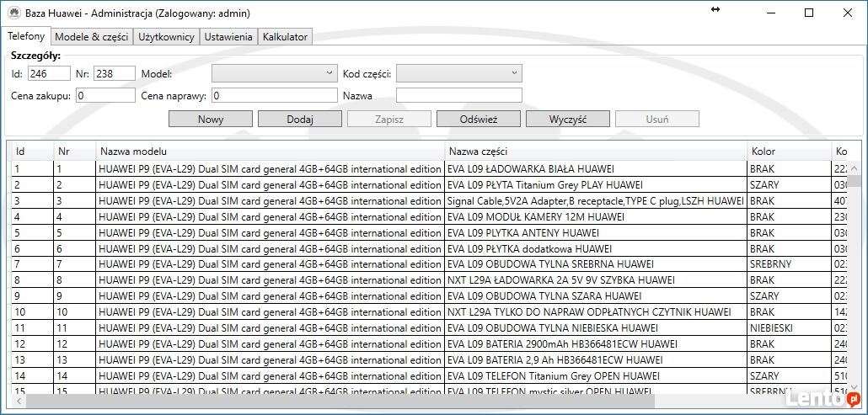
Task: Open the Modele & części tab
Action: point(92,37)
